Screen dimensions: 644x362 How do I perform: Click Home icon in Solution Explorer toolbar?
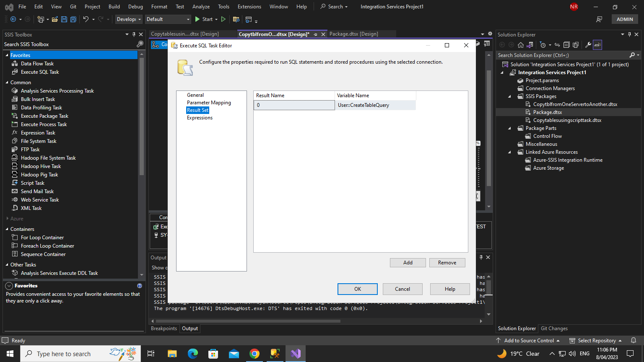coord(521,45)
